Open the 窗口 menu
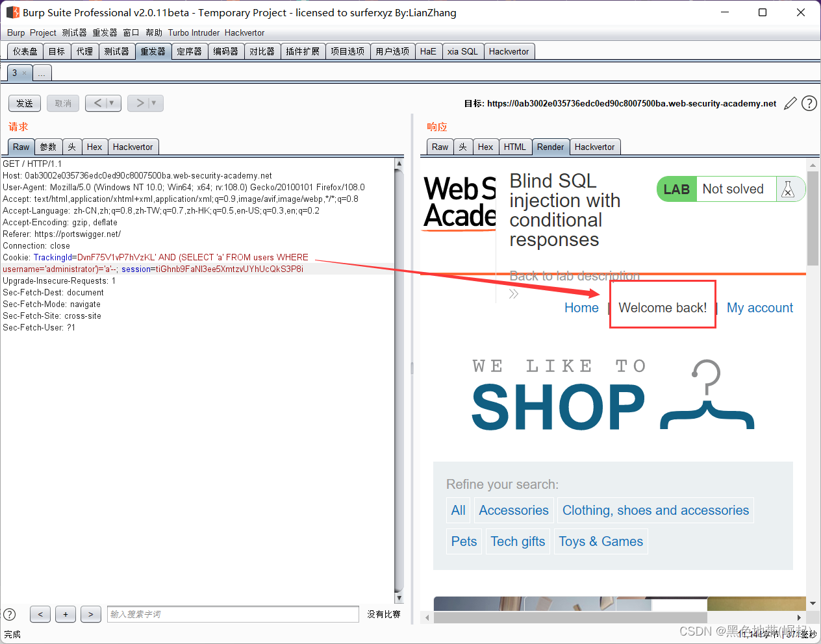The width and height of the screenshot is (821, 644). (x=131, y=32)
